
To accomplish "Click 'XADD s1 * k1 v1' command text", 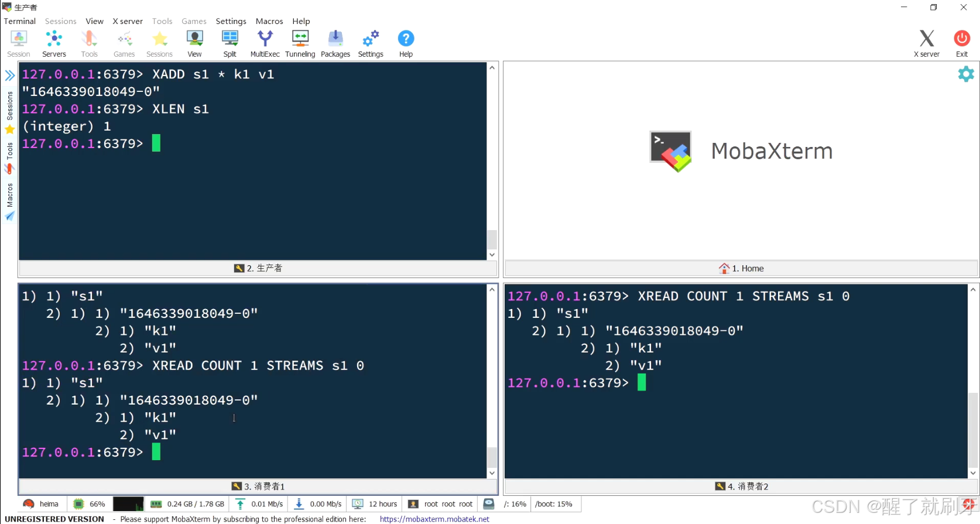I will (213, 74).
